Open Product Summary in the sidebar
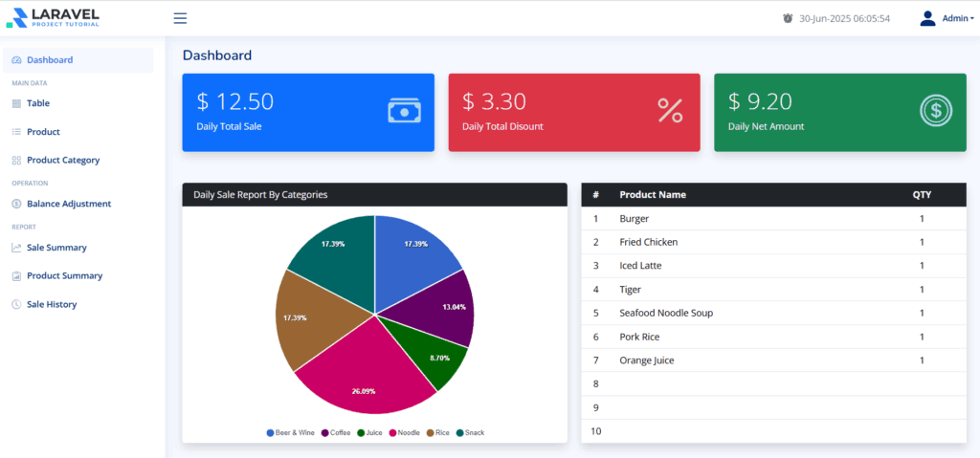This screenshot has width=980, height=458. pyautogui.click(x=64, y=275)
